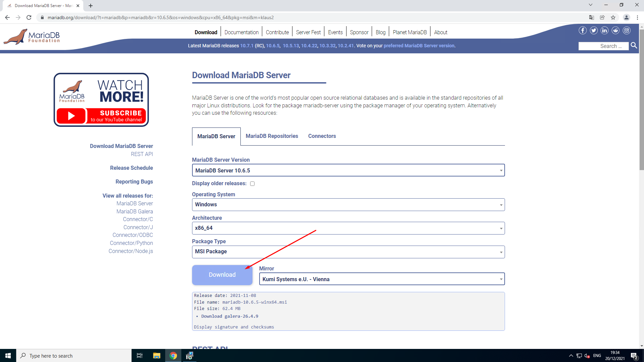644x362 pixels.
Task: Select the MariaDB Server tab
Action: click(216, 136)
